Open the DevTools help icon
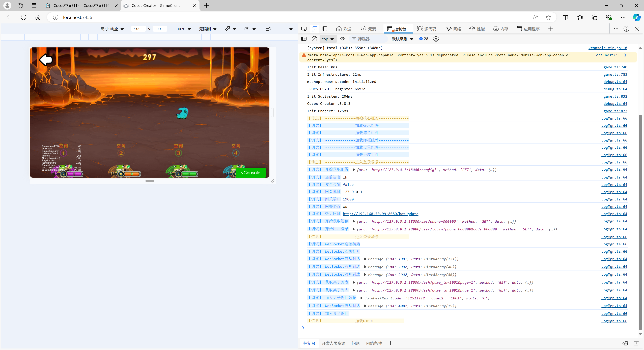 626,29
